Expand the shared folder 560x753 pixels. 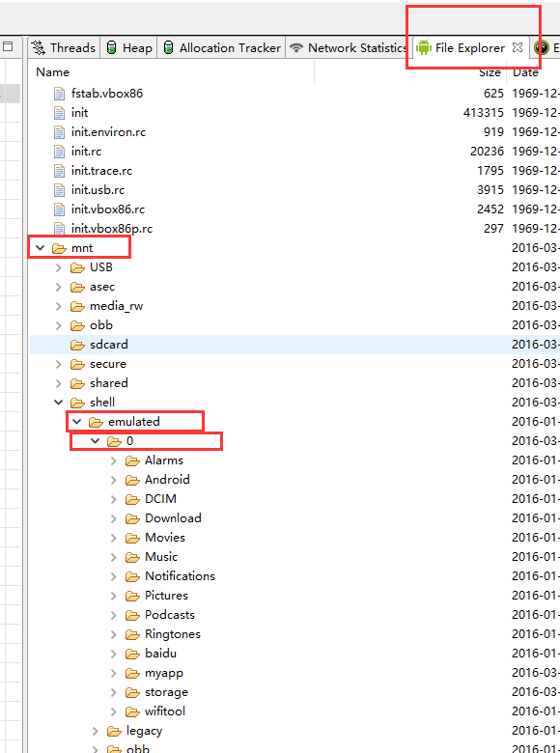coord(59,383)
